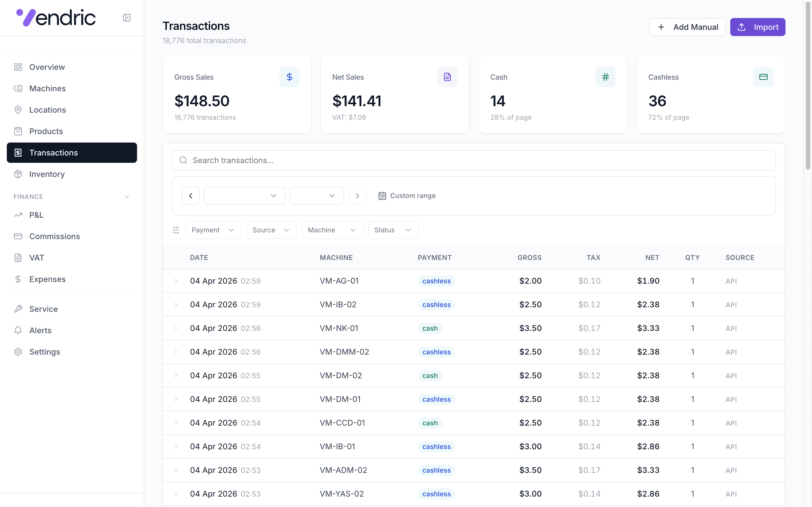Click the Service wrench icon

click(18, 308)
